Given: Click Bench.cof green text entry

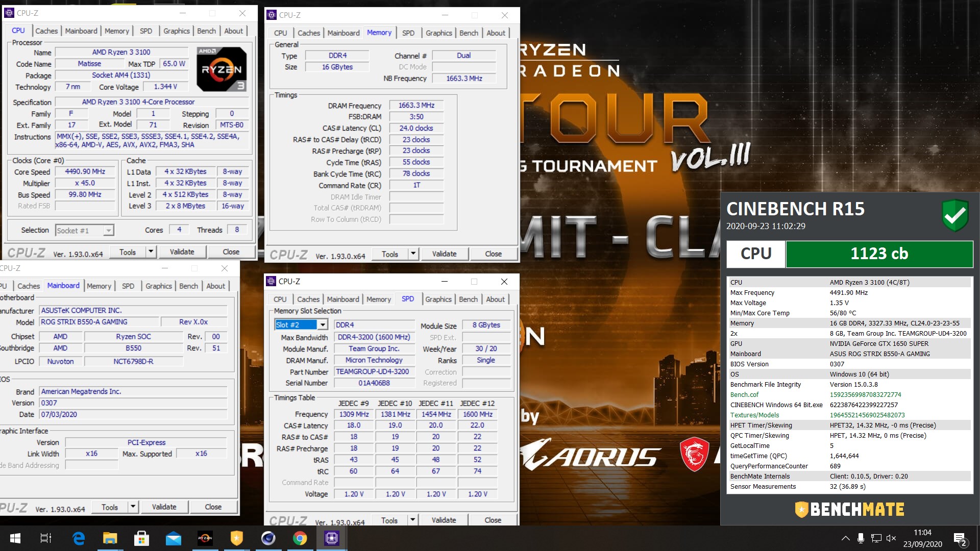Looking at the screenshot, I should tap(744, 394).
